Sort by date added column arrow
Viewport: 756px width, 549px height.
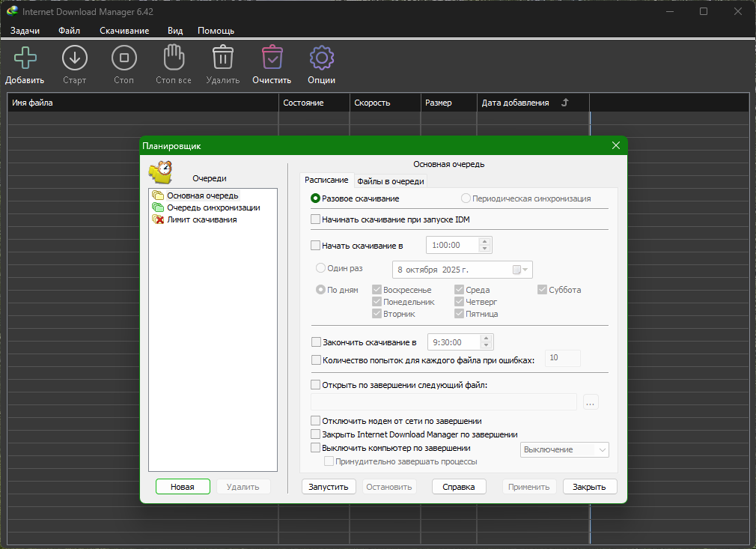(565, 103)
